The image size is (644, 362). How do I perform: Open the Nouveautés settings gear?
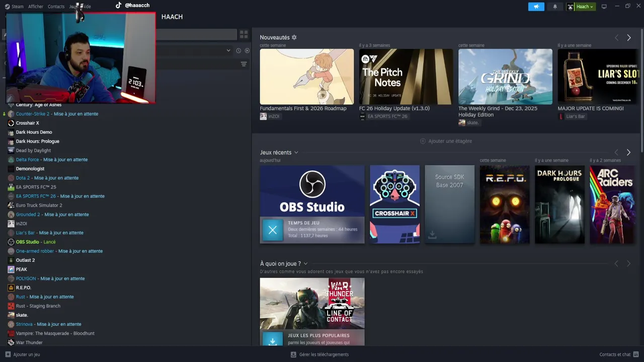[294, 37]
